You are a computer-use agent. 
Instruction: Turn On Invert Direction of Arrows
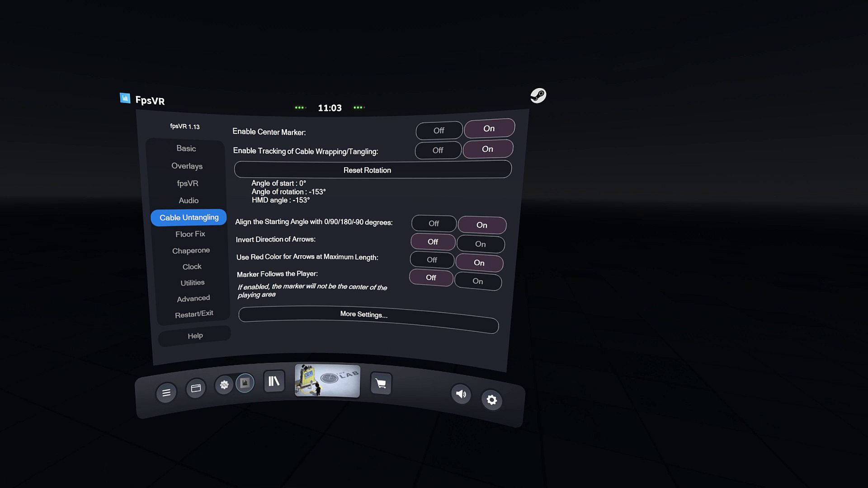[x=480, y=244]
